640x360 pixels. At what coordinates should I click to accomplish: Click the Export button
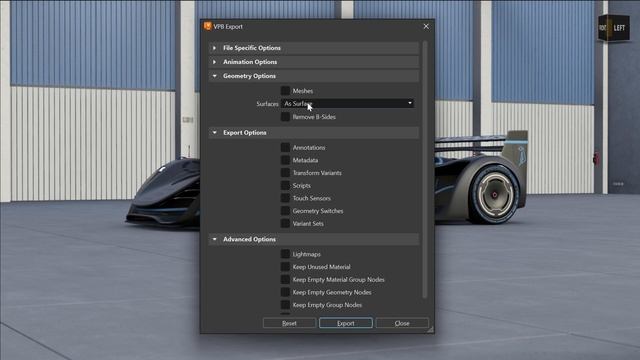click(x=346, y=323)
